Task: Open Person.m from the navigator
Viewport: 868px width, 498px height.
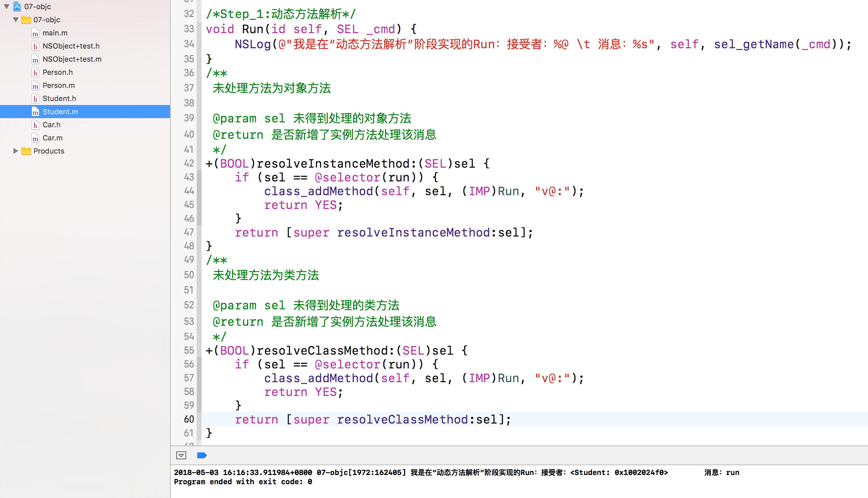Action: click(58, 86)
